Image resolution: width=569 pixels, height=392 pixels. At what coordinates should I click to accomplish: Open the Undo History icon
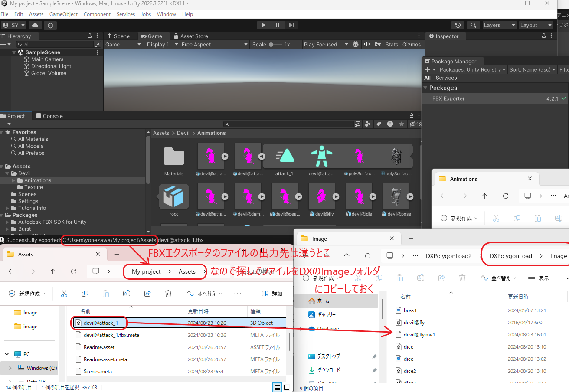pos(458,25)
